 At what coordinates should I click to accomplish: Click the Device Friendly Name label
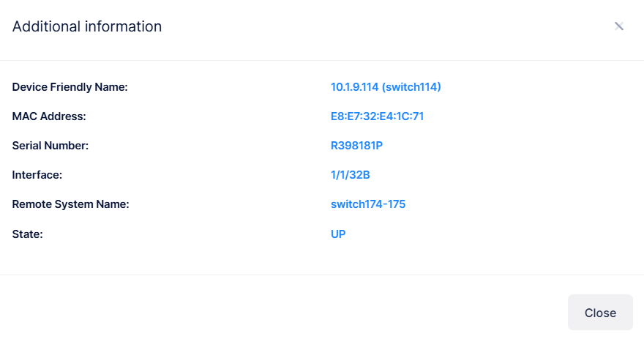70,87
